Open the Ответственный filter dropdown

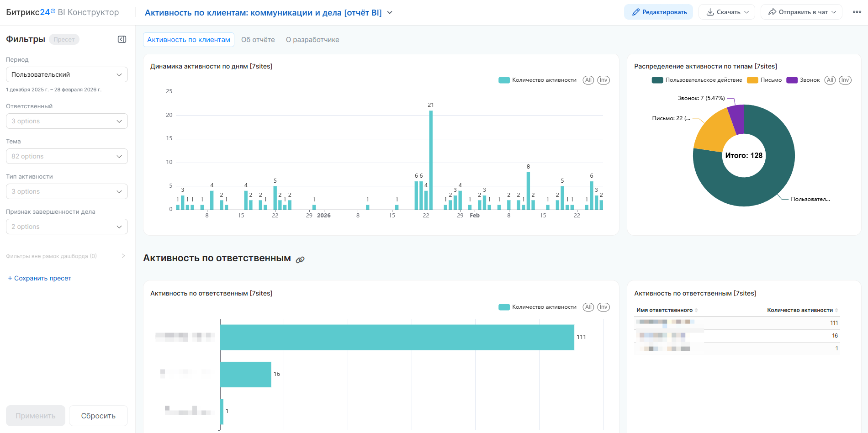pos(67,121)
